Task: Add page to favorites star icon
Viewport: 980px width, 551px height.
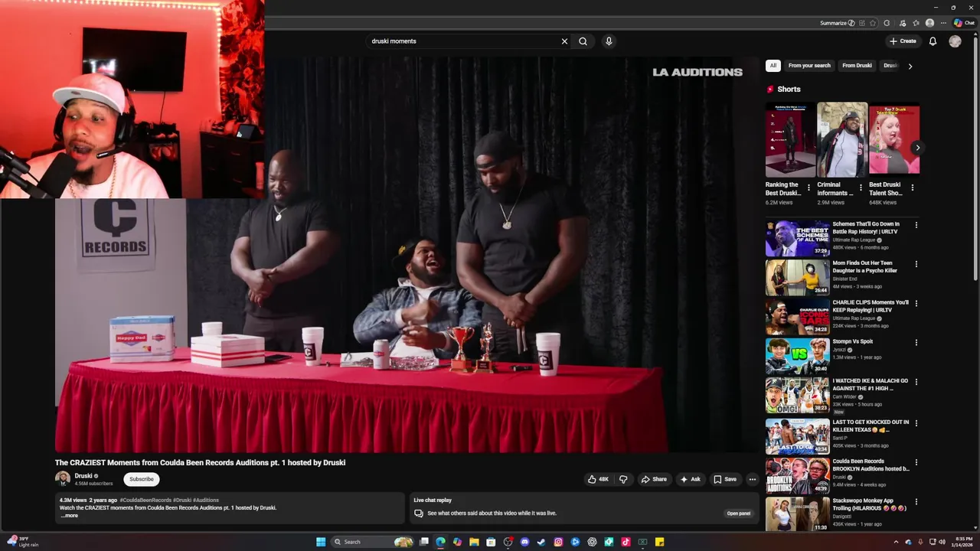Action: coord(872,23)
